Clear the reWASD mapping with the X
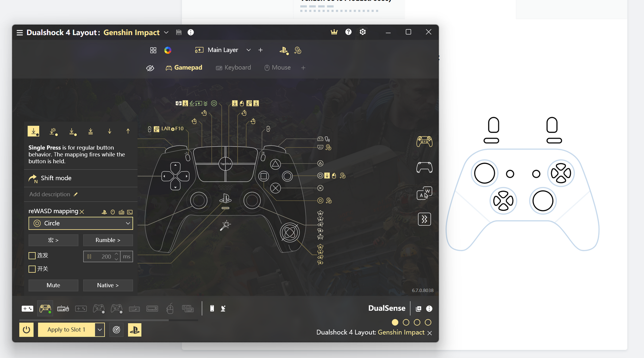Viewport: 644px width, 358px height. click(82, 212)
